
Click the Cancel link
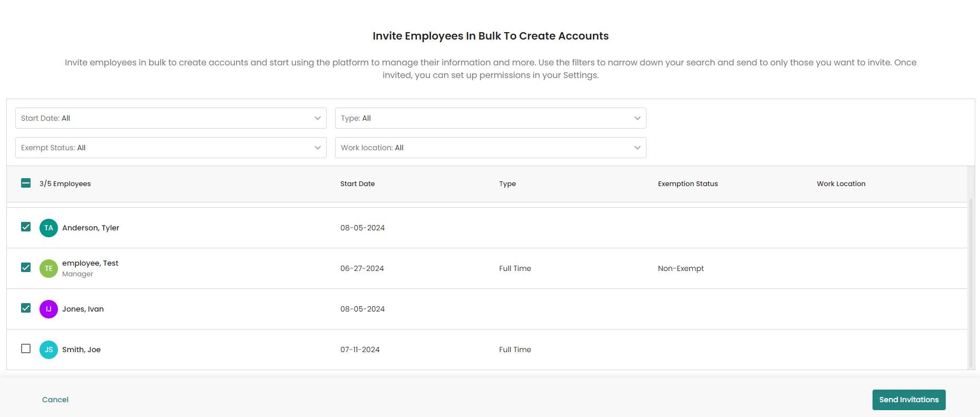(55, 400)
